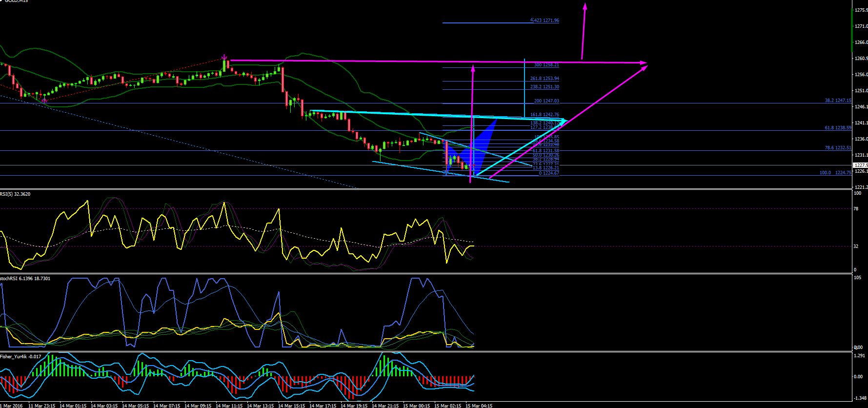The width and height of the screenshot is (868, 408).
Task: Click the magenta arrow marker at the chart high
Action: tap(224, 57)
